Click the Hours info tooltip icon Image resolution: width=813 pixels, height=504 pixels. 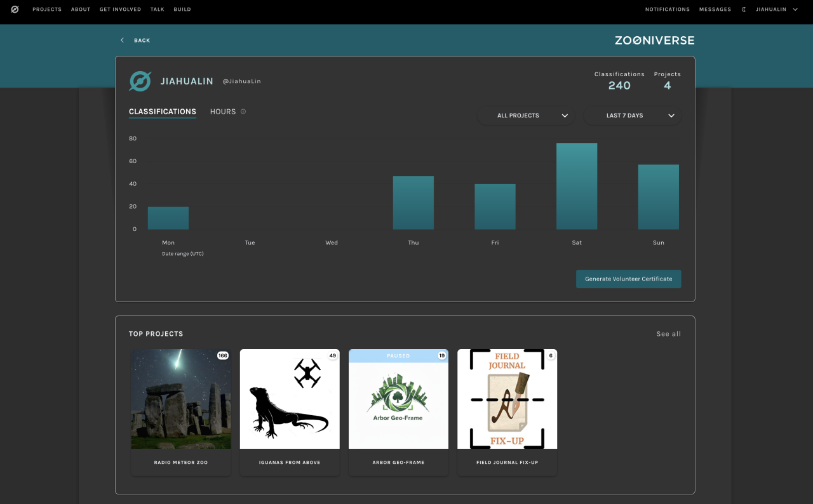click(243, 112)
